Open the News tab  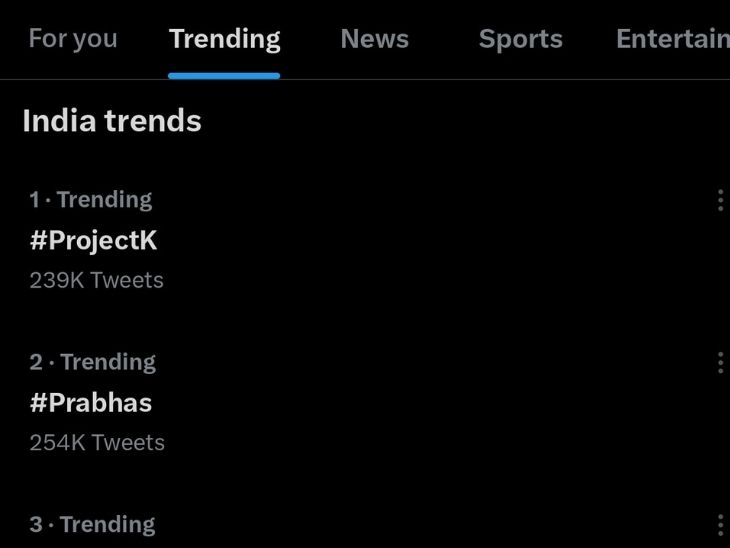click(374, 39)
